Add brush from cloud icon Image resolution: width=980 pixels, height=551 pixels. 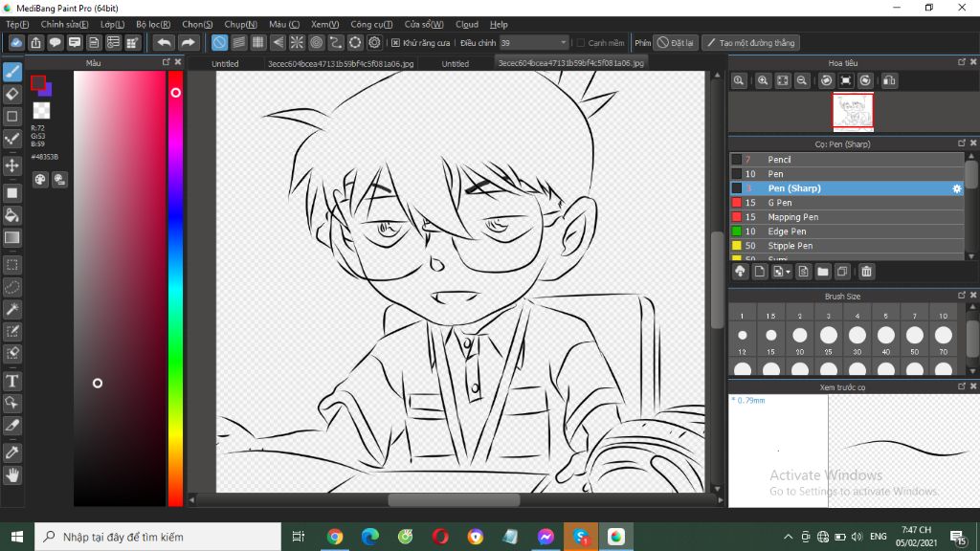coord(740,271)
